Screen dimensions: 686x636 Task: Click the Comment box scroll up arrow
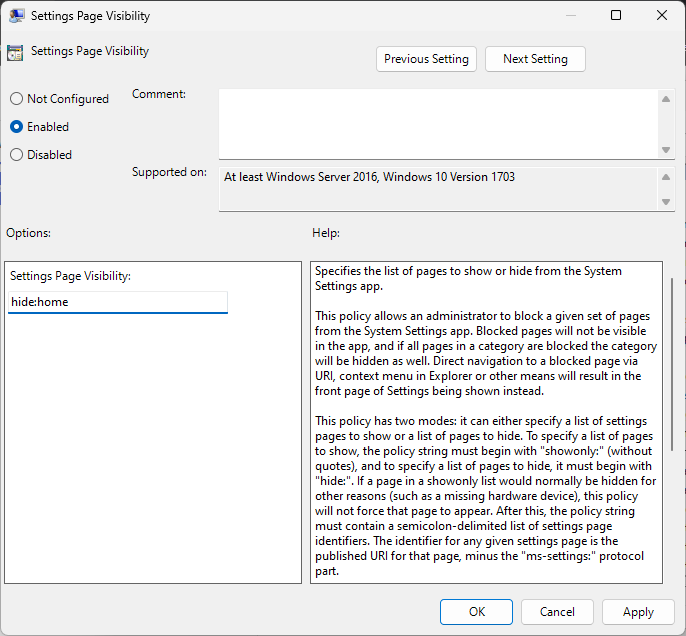pos(666,99)
